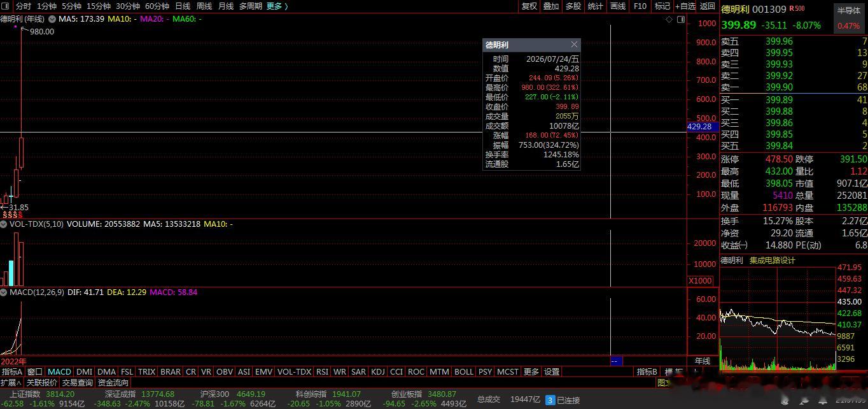
Task: Activate the 画线 drawing tool
Action: (618, 6)
